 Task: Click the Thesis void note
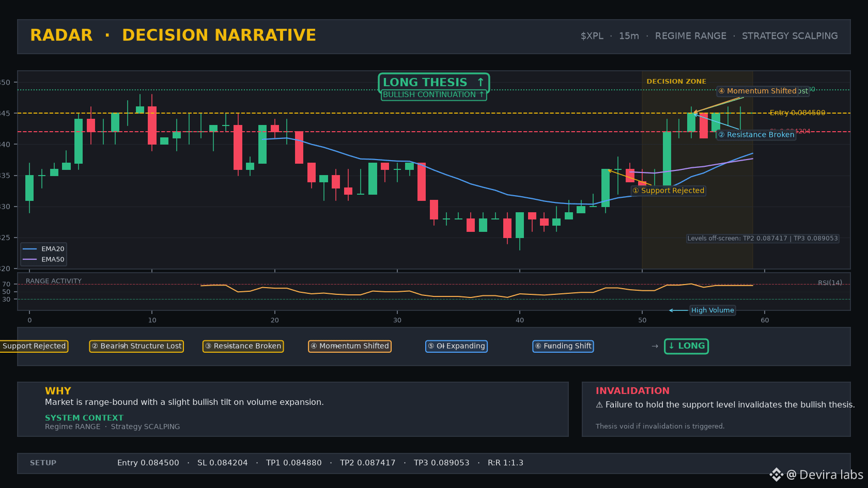pos(660,426)
